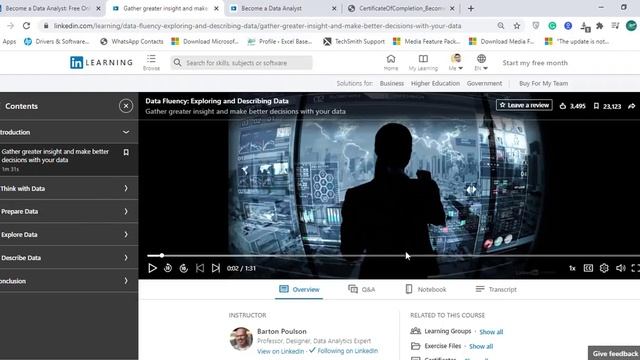Open Chrome extensions puzzle icon
Image resolution: width=640 pixels, height=360 pixels.
(x=600, y=26)
